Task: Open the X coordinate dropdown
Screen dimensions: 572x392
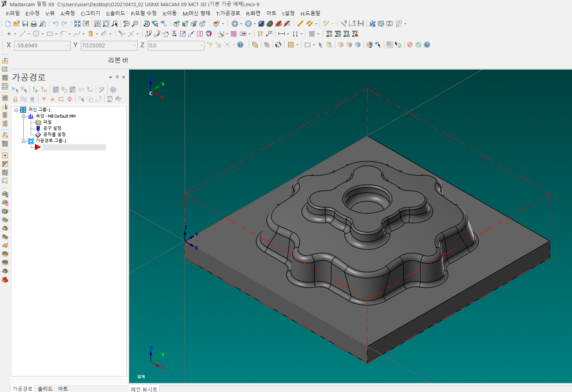Action: (x=68, y=45)
